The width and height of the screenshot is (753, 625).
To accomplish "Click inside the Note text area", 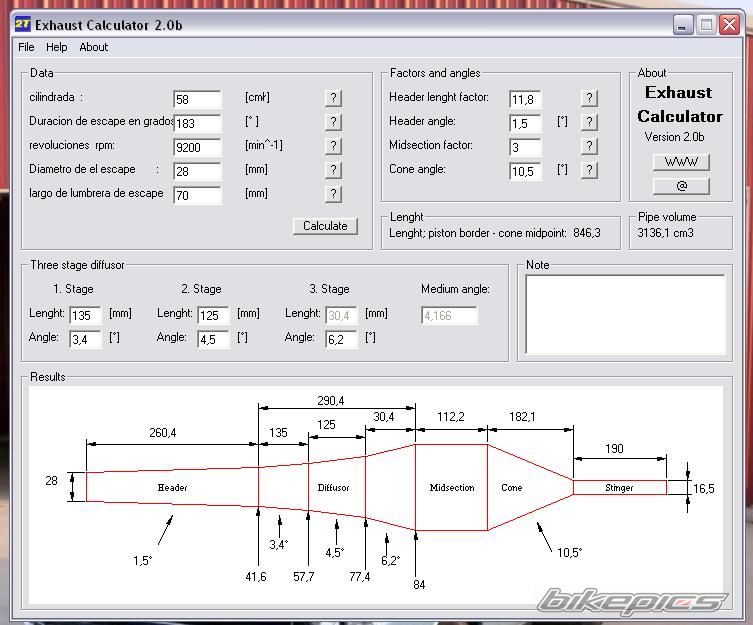I will (x=625, y=315).
